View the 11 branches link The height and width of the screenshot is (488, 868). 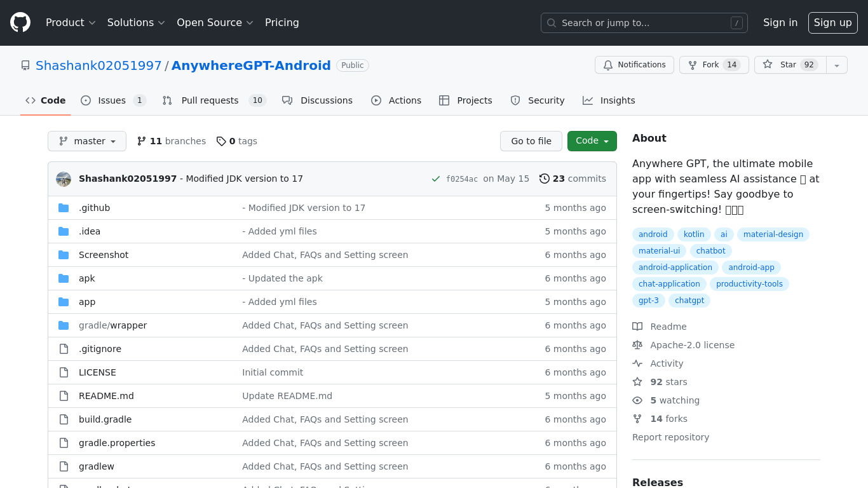(x=172, y=141)
